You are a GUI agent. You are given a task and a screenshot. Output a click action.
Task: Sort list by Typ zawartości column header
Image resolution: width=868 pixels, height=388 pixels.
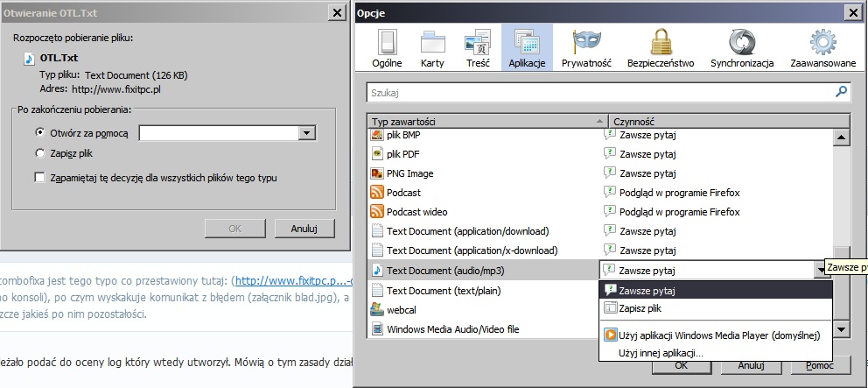487,122
